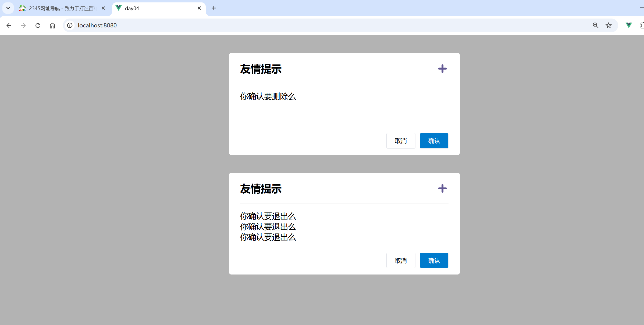
Task: Click plus icon in the exit dialog
Action: [442, 189]
